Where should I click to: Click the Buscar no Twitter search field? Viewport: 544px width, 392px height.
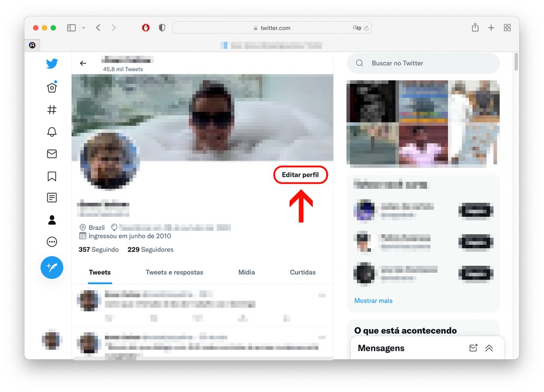click(x=430, y=64)
